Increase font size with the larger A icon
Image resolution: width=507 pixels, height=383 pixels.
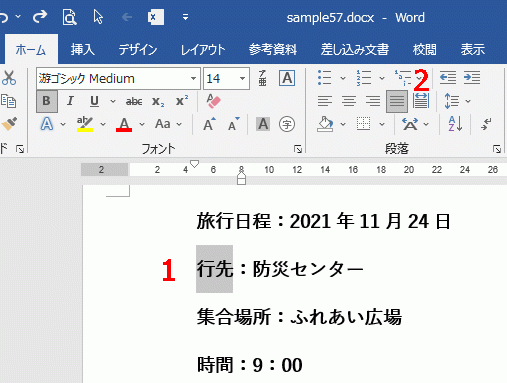coord(209,124)
